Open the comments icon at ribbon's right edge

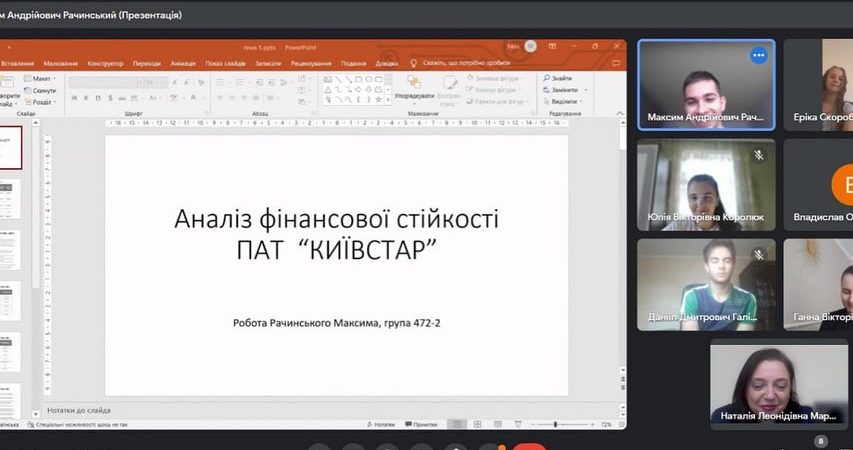point(616,63)
